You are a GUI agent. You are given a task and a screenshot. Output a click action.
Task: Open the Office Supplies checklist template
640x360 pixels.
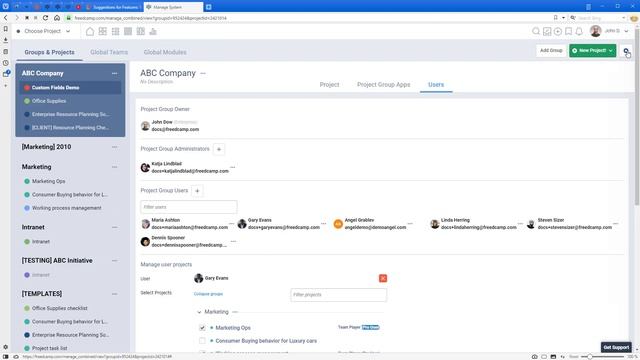60,309
